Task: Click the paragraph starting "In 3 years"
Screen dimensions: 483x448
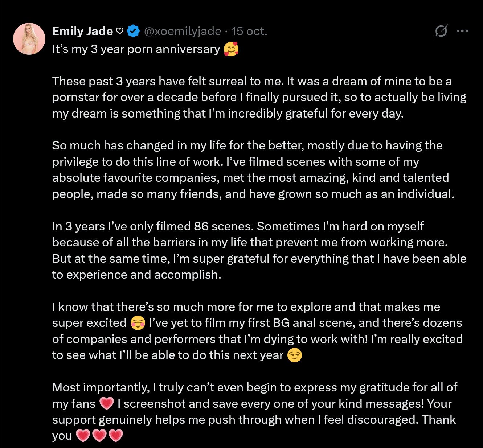Action: [254, 250]
